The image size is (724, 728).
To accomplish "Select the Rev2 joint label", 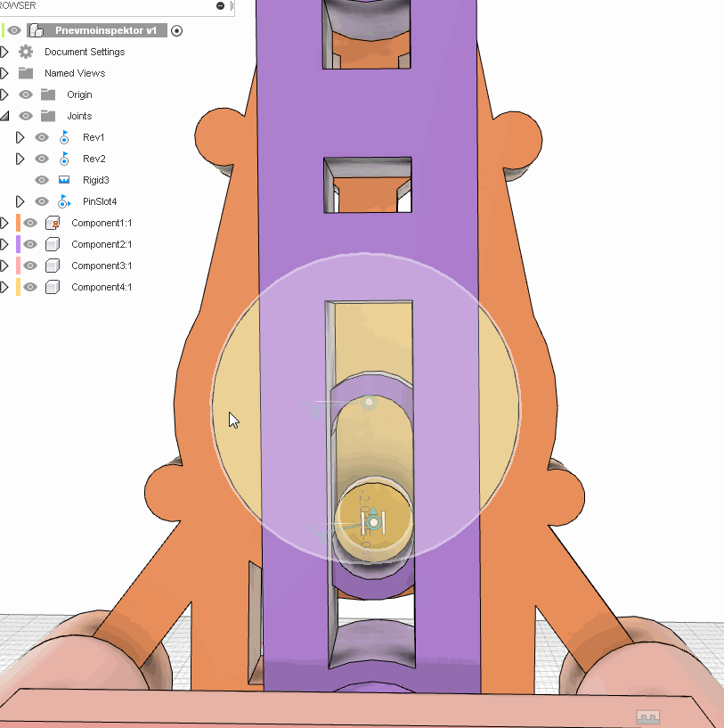I will click(x=94, y=159).
